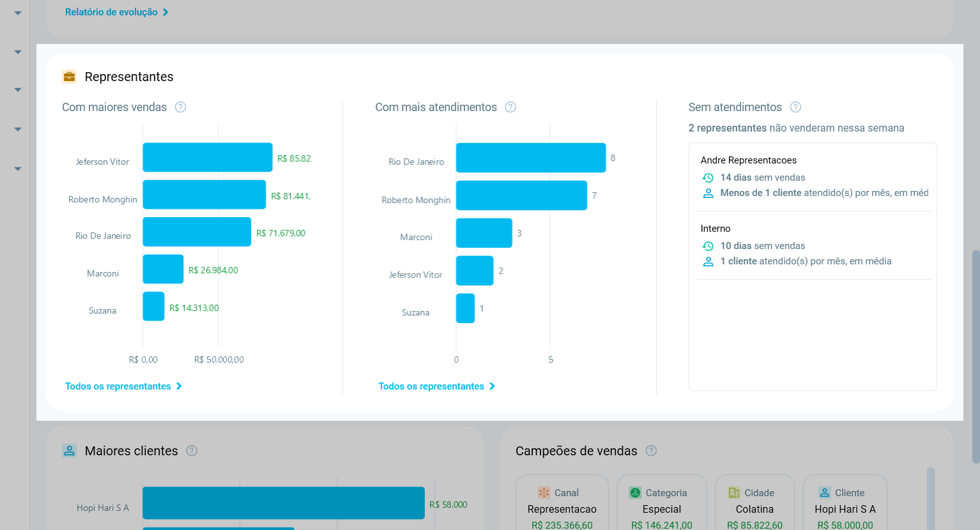Open help for Com maiores vendas
Screen dimensions: 980x530
point(181,107)
